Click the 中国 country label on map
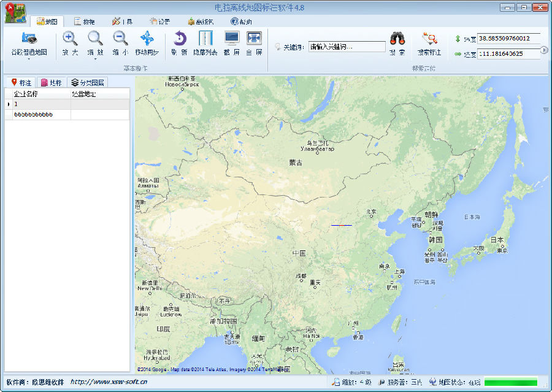This screenshot has height=392, width=552. [299, 253]
